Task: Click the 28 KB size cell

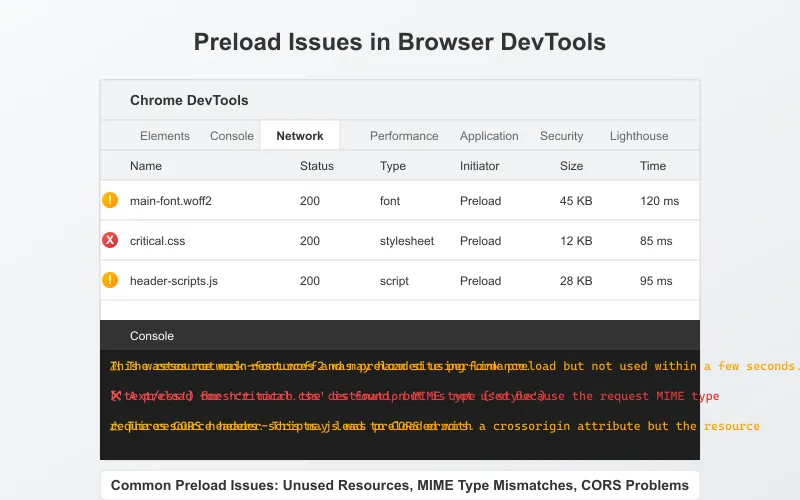Action: (576, 281)
